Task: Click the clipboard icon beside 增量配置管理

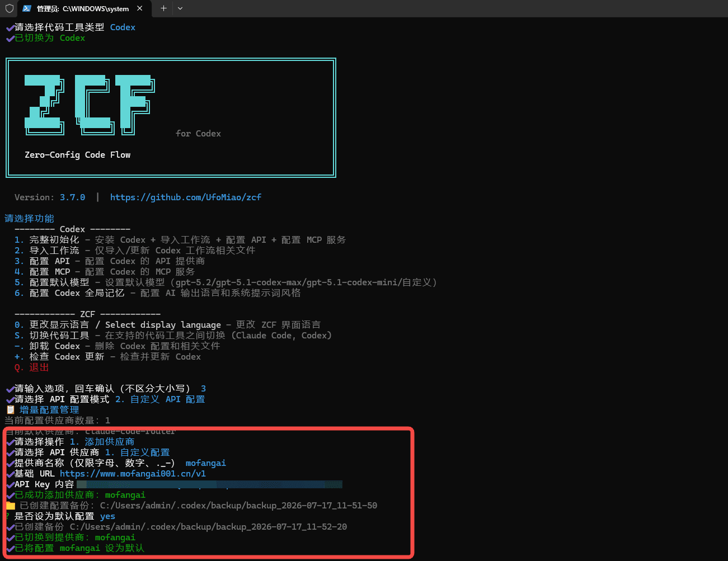Action: pyautogui.click(x=10, y=410)
